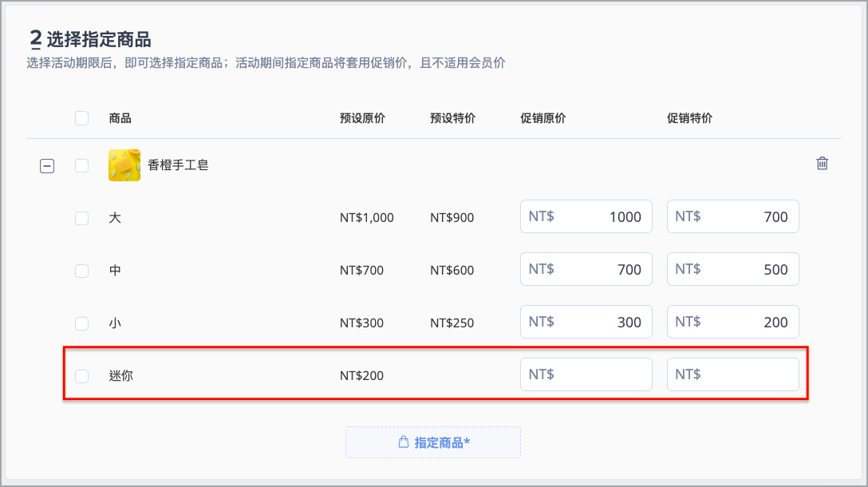Click the 迷你 variant label

point(121,376)
